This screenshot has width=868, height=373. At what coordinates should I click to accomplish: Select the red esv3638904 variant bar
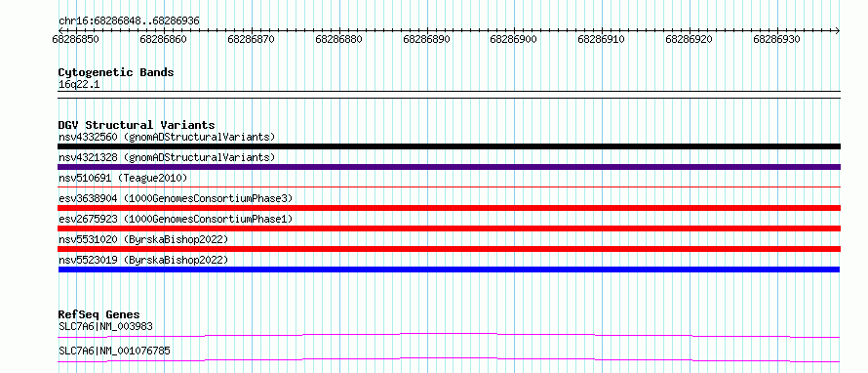click(x=449, y=208)
